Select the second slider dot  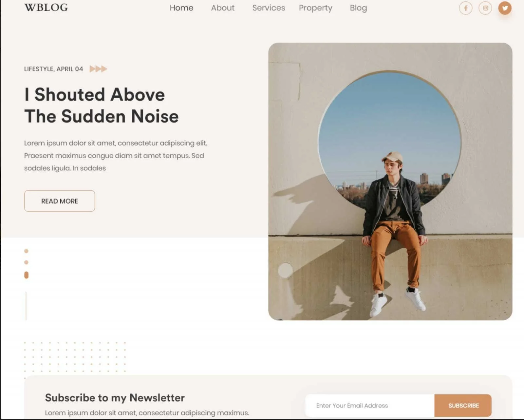(26, 262)
